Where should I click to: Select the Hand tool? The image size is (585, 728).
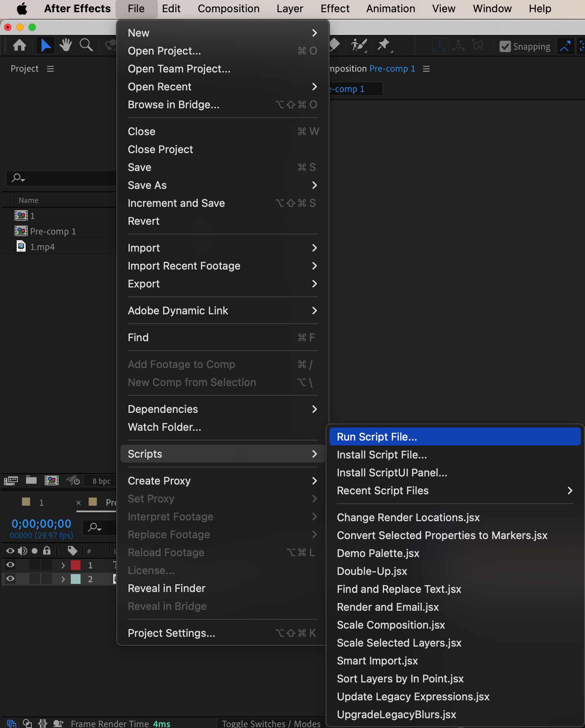65,45
